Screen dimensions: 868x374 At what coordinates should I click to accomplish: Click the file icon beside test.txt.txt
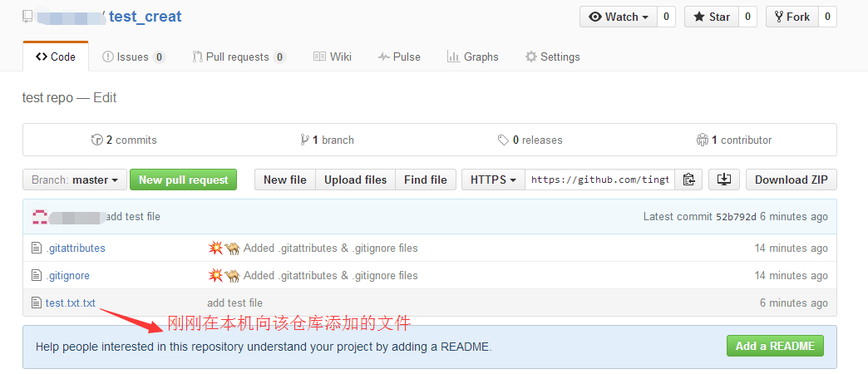pyautogui.click(x=37, y=303)
